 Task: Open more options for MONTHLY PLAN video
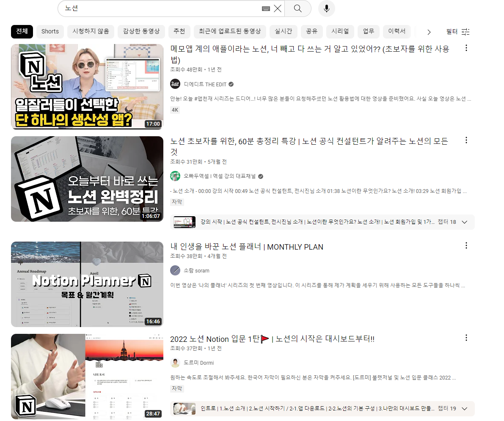pos(466,245)
